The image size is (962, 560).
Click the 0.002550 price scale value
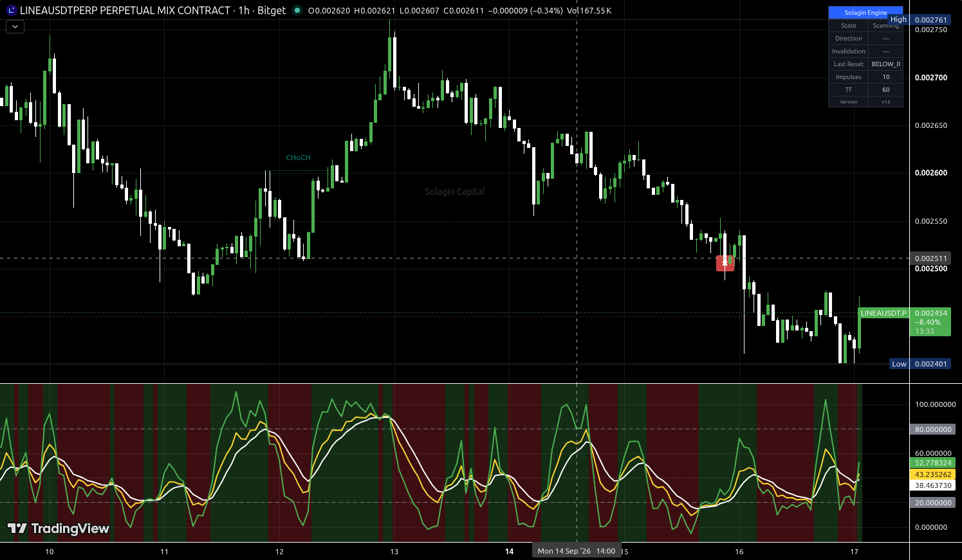coord(931,221)
